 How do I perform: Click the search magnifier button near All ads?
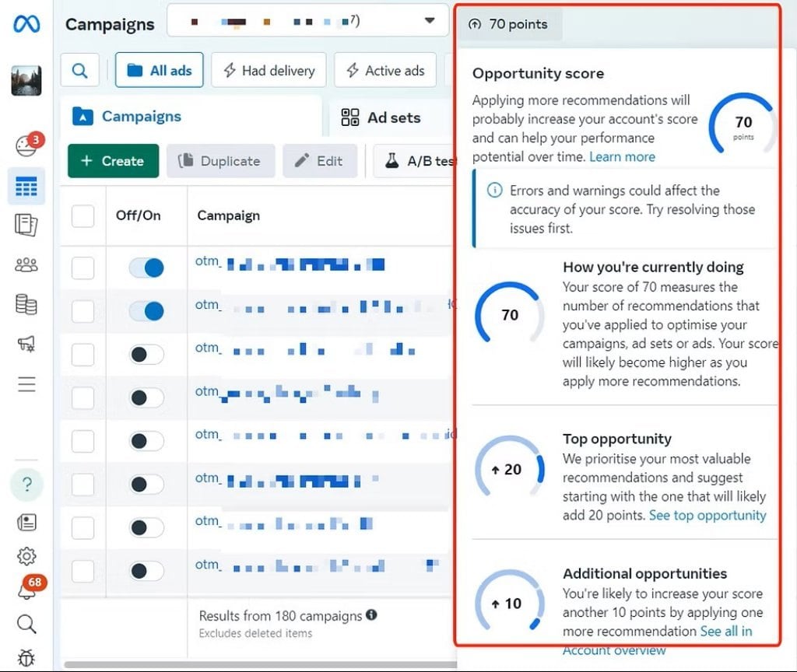pos(80,70)
